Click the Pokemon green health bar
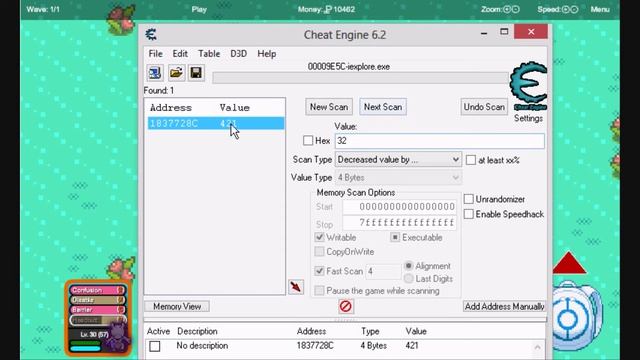Screen dimensions: 640x360 coord(85,344)
